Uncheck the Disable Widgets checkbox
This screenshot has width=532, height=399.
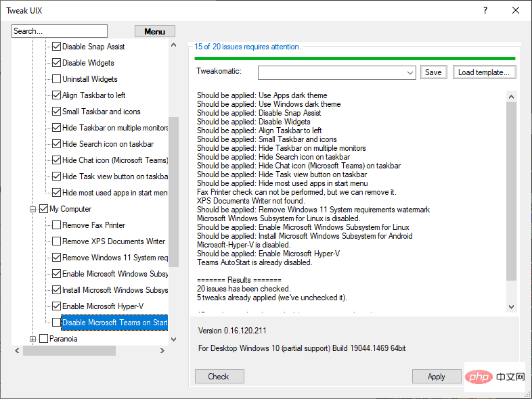click(57, 63)
